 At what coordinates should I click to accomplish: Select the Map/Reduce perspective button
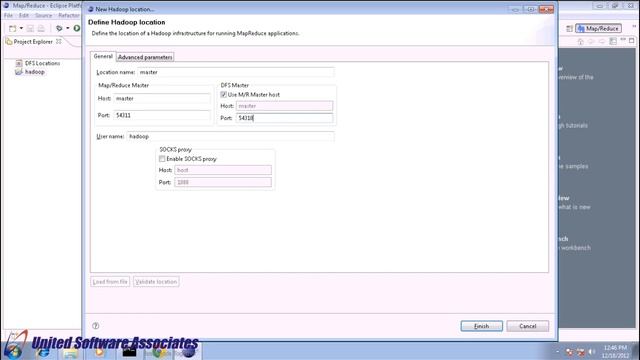click(x=598, y=29)
